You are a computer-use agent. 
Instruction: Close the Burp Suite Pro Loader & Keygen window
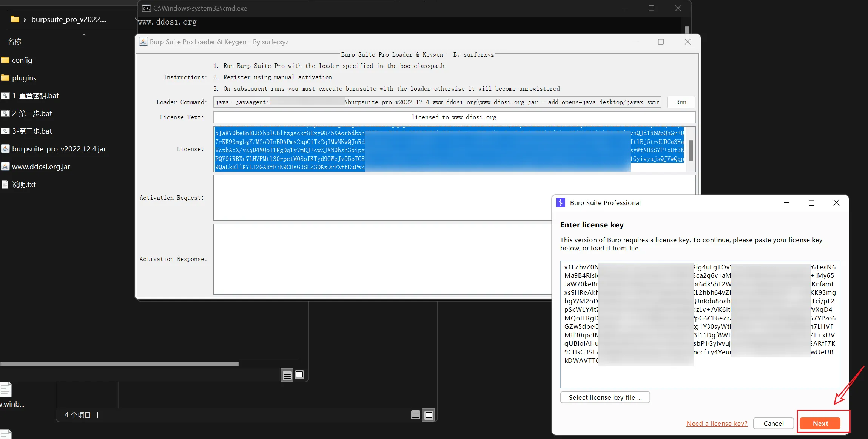point(688,42)
